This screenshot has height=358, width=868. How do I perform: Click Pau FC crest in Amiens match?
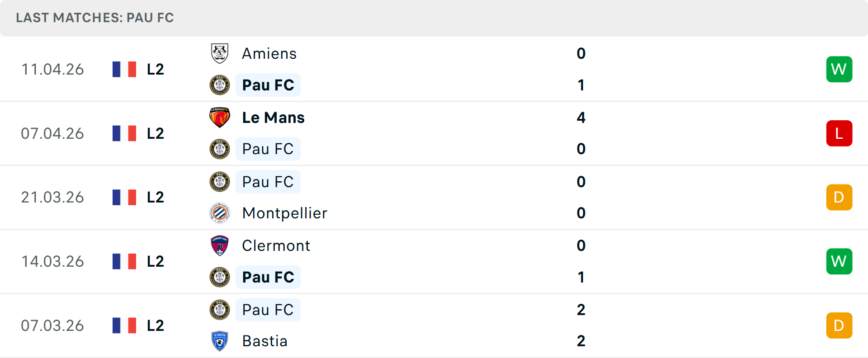(220, 85)
